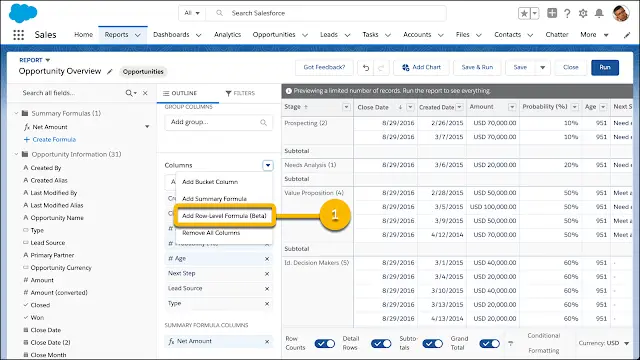Image resolution: width=640 pixels, height=360 pixels.
Task: Click the Save & Run button
Action: [477, 67]
